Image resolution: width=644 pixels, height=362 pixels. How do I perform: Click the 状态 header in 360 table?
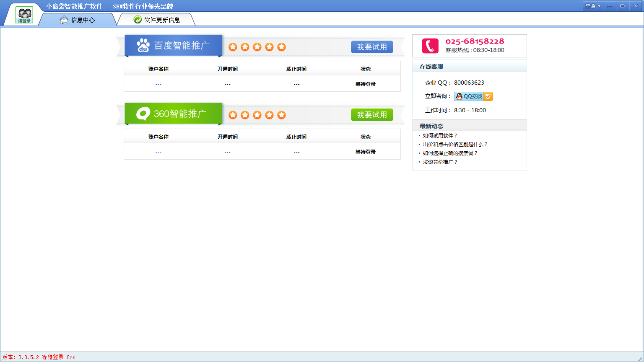(x=366, y=137)
